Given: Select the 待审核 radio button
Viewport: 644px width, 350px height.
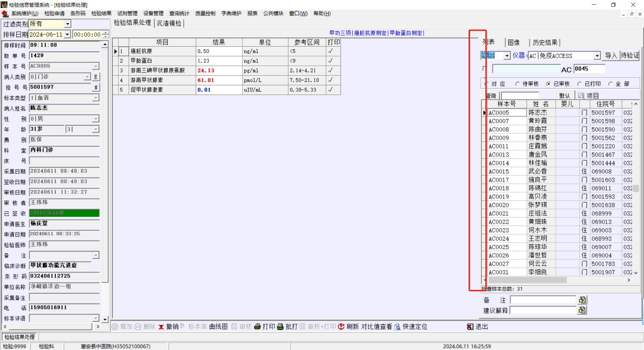Looking at the screenshot, I should coord(518,84).
